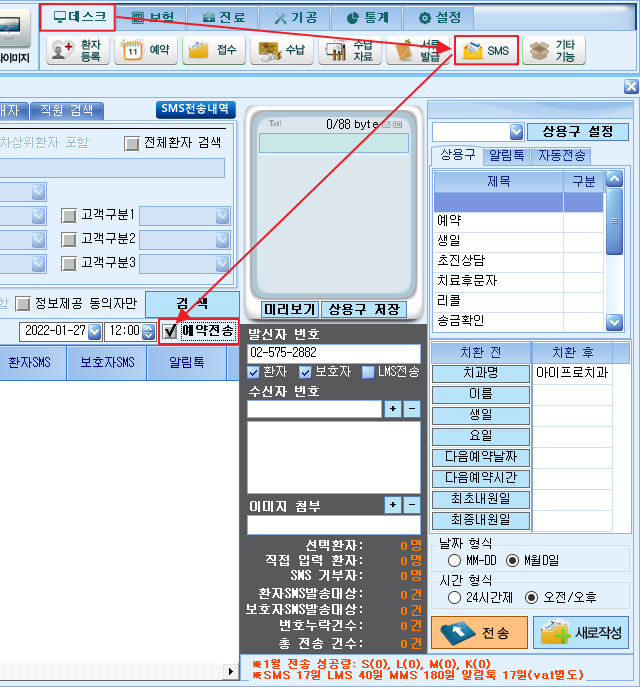Open the 환자등록 patient registration toolbar button
Viewport: 640px width, 687px height.
[78, 50]
